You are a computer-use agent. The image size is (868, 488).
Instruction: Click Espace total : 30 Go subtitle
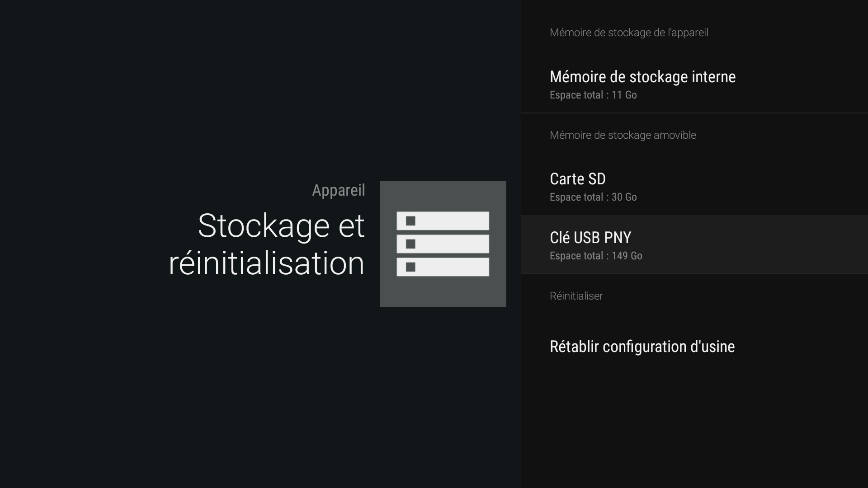pos(593,197)
